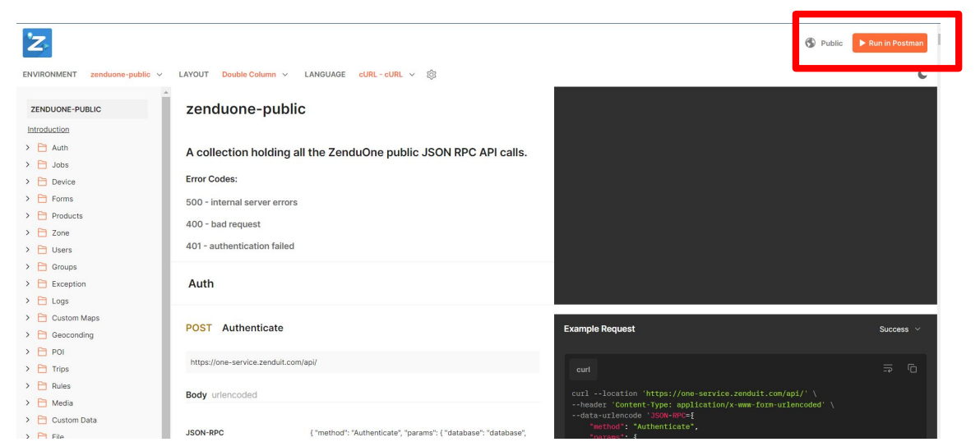Expand the Users folder chevron
The height and width of the screenshot is (442, 980).
click(x=27, y=250)
